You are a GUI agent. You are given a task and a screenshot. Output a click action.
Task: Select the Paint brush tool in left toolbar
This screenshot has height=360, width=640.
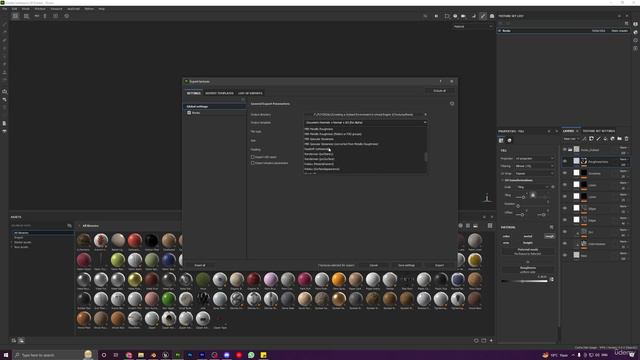click(4, 24)
